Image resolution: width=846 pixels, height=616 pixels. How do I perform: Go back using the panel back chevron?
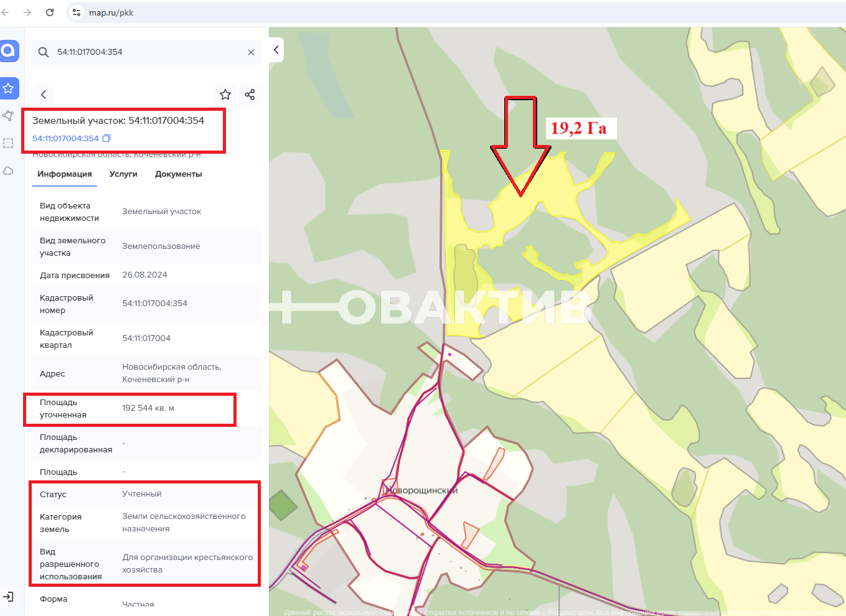[x=44, y=95]
